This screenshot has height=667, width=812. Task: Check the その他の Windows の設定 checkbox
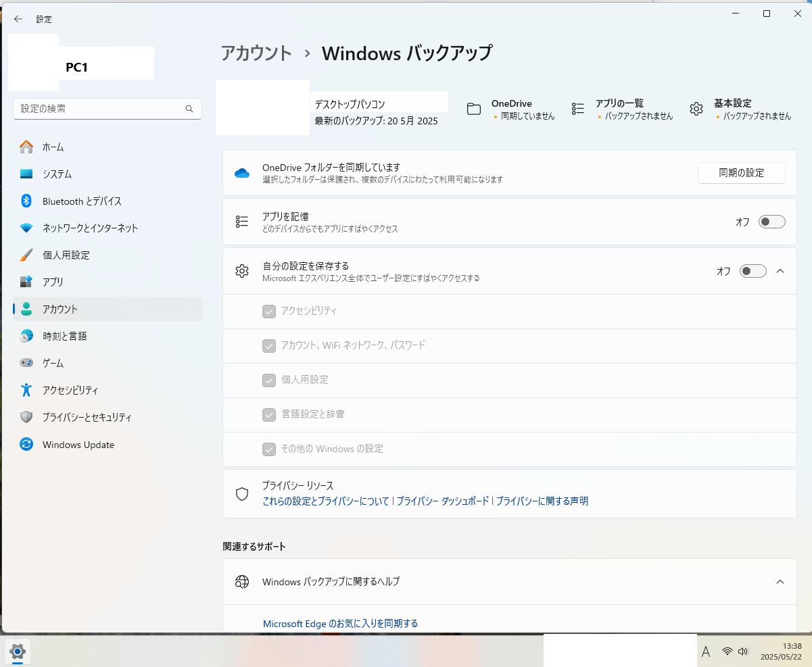[269, 449]
